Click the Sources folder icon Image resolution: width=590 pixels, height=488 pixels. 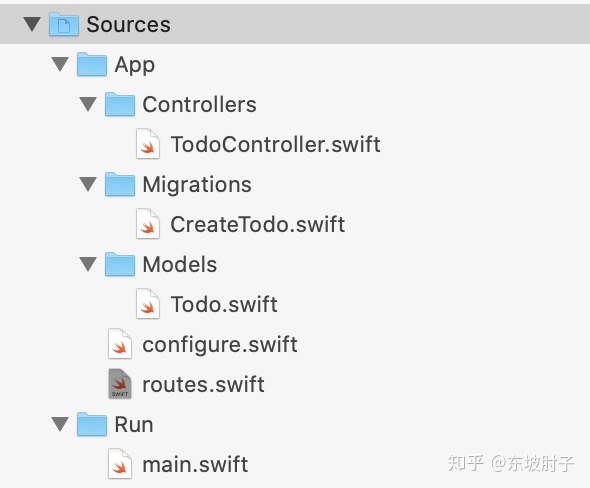(64, 24)
